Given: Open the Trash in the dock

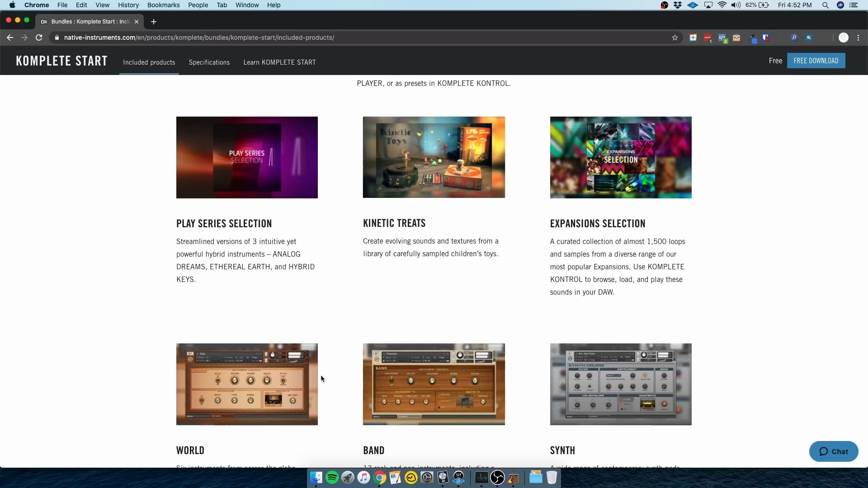Looking at the screenshot, I should pyautogui.click(x=552, y=478).
